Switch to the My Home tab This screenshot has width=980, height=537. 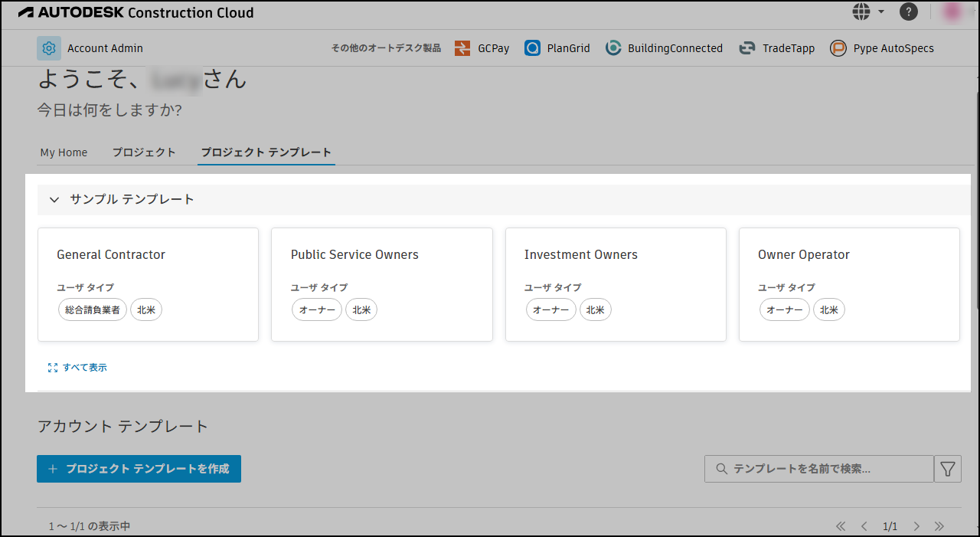click(64, 152)
